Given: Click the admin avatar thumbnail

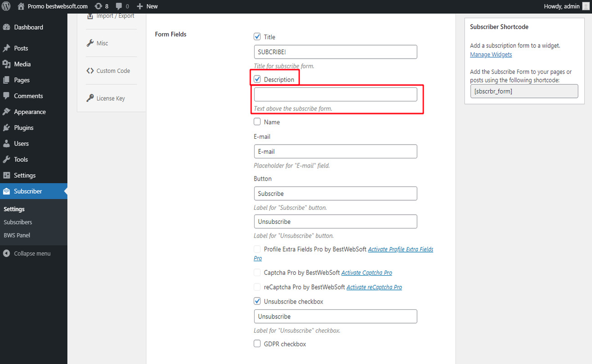Looking at the screenshot, I should (x=586, y=6).
